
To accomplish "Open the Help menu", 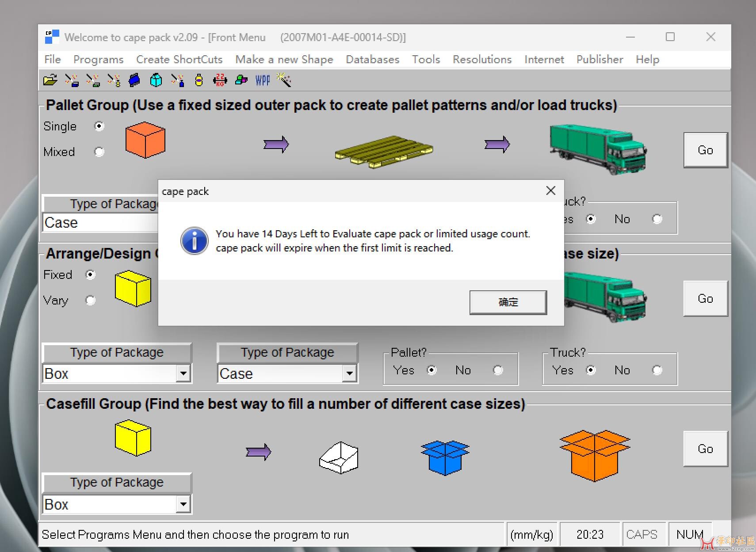I will tap(648, 59).
